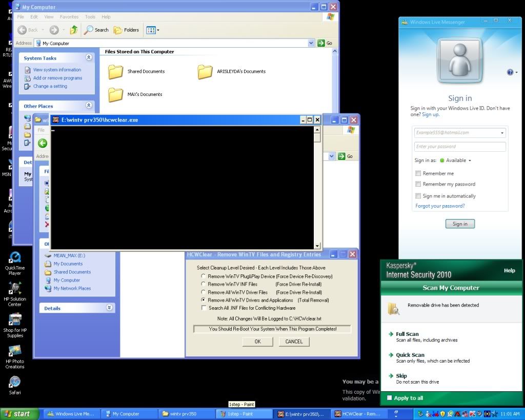Open the wintv prv350 address bar dropdown

tap(332, 156)
